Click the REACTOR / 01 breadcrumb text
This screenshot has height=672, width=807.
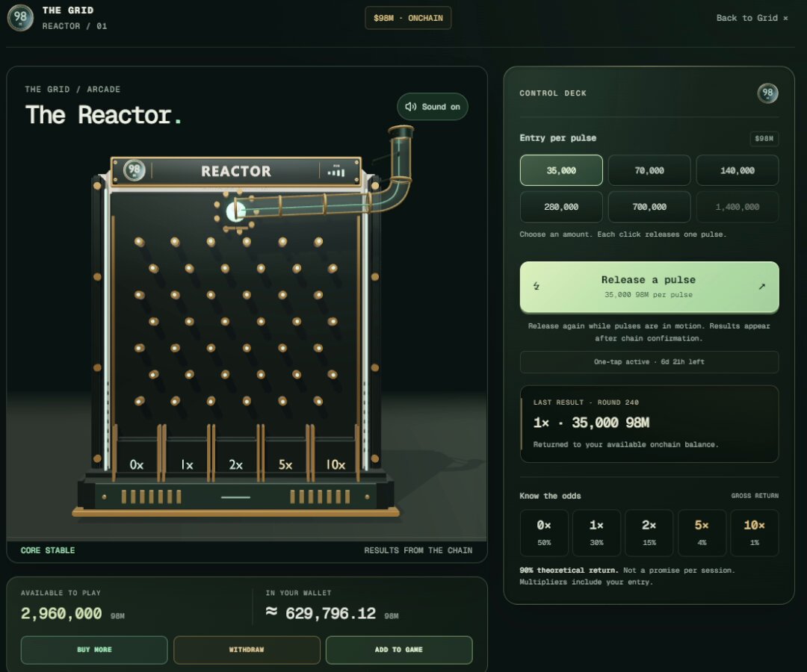75,25
